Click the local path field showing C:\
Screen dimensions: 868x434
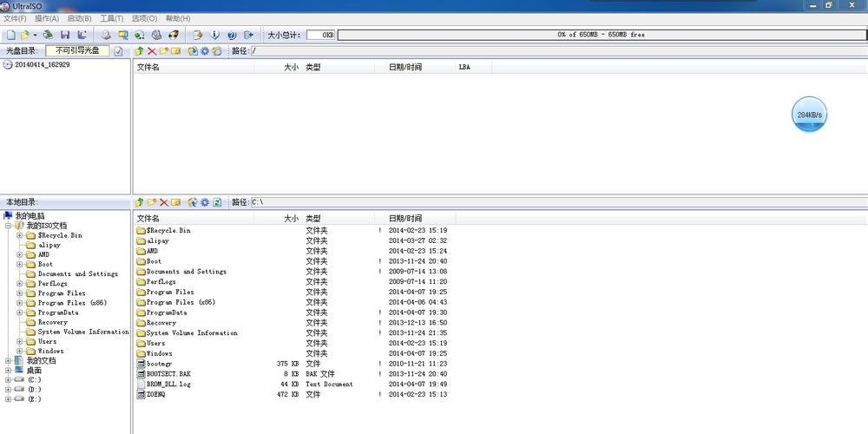(x=558, y=202)
